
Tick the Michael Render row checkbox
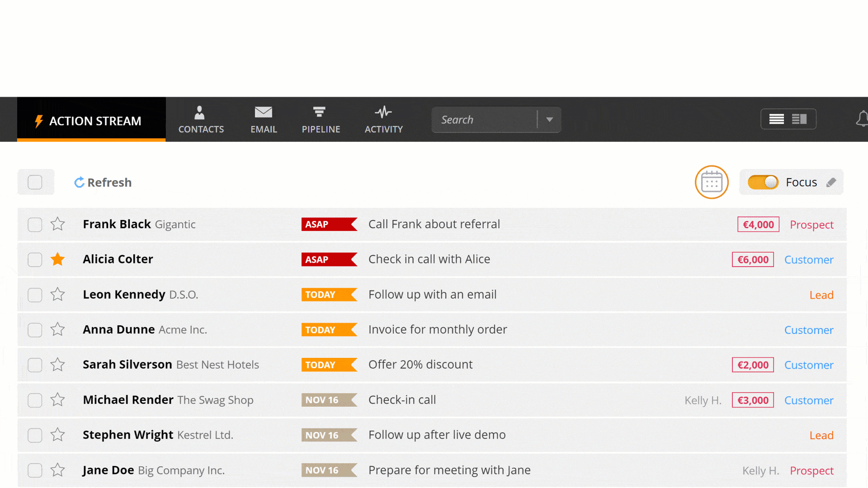pos(35,400)
